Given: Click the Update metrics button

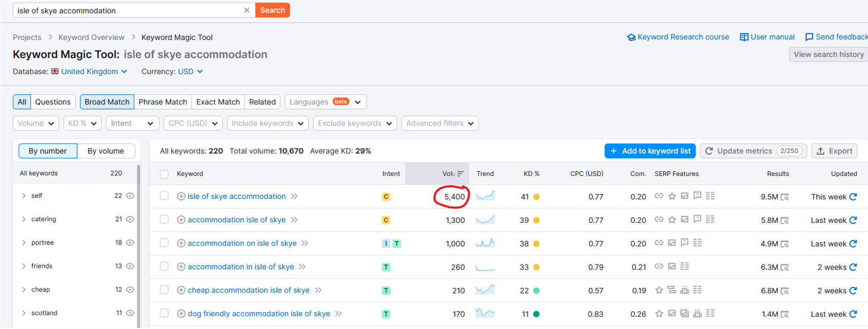Looking at the screenshot, I should click(x=754, y=151).
